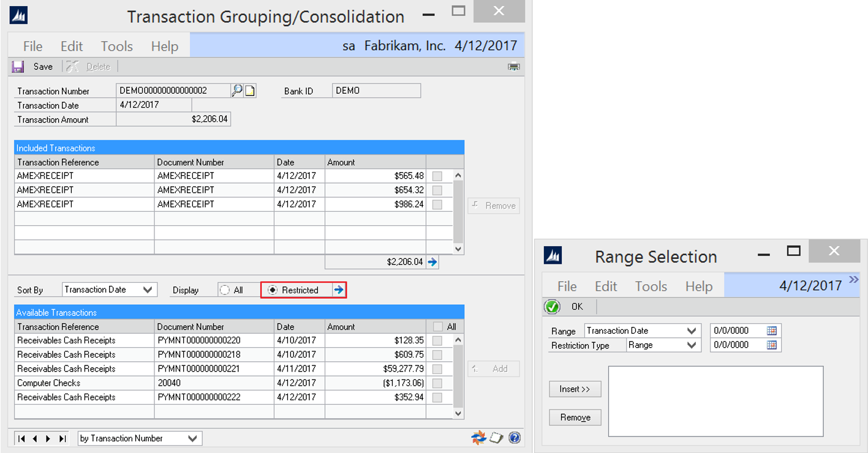Click blue arrow next to Restricted option
Image resolution: width=868 pixels, height=453 pixels.
click(x=339, y=290)
